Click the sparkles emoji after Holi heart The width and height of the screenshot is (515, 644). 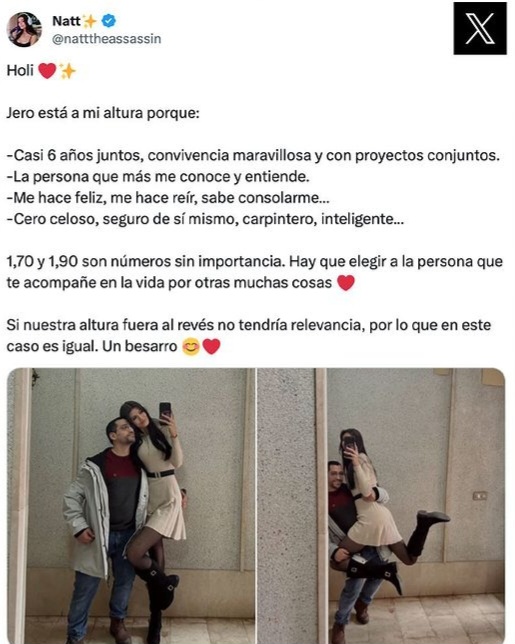click(x=67, y=71)
